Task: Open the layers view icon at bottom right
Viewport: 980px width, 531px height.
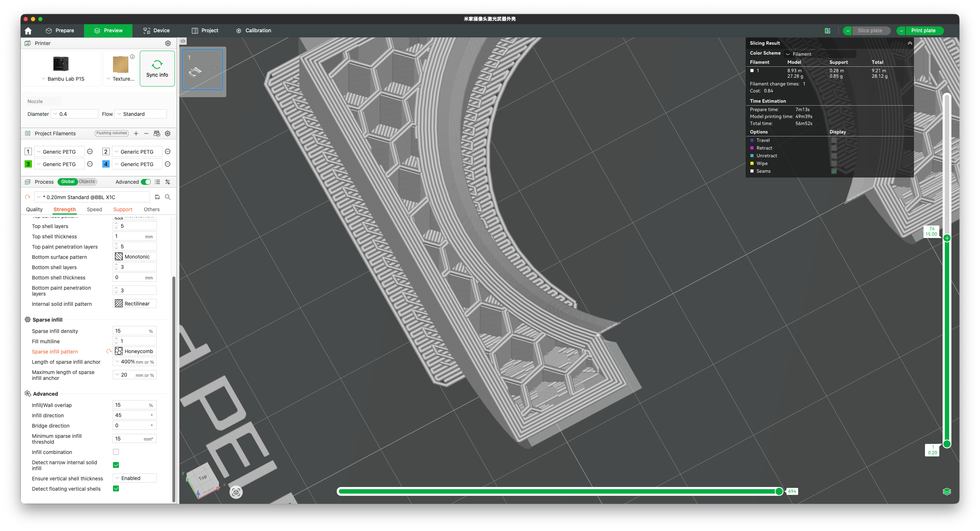Action: click(x=947, y=491)
